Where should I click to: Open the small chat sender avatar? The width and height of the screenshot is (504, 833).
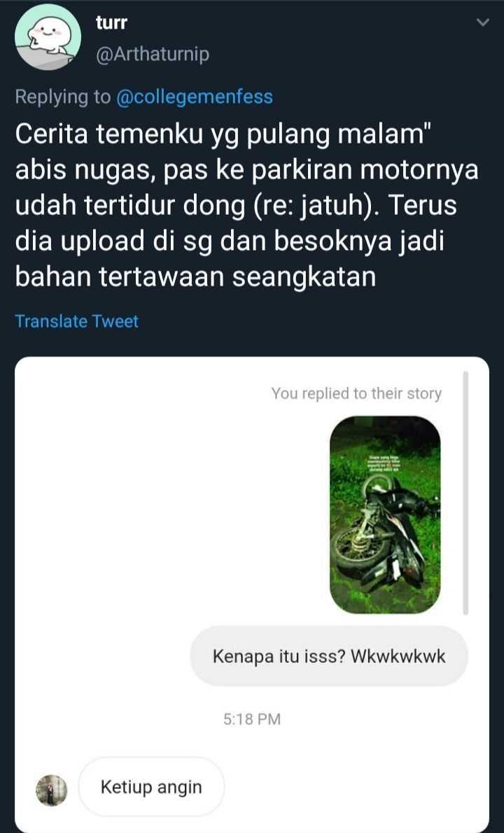[x=52, y=790]
